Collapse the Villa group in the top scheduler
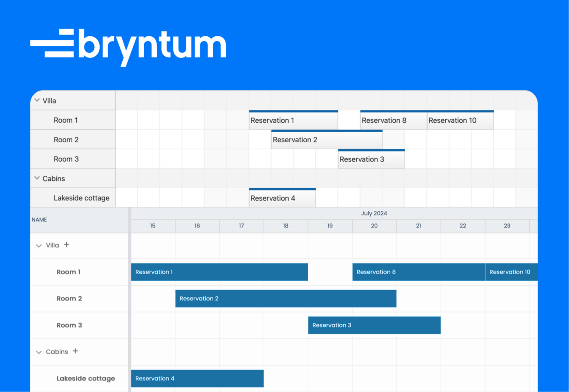569x392 pixels. (37, 100)
